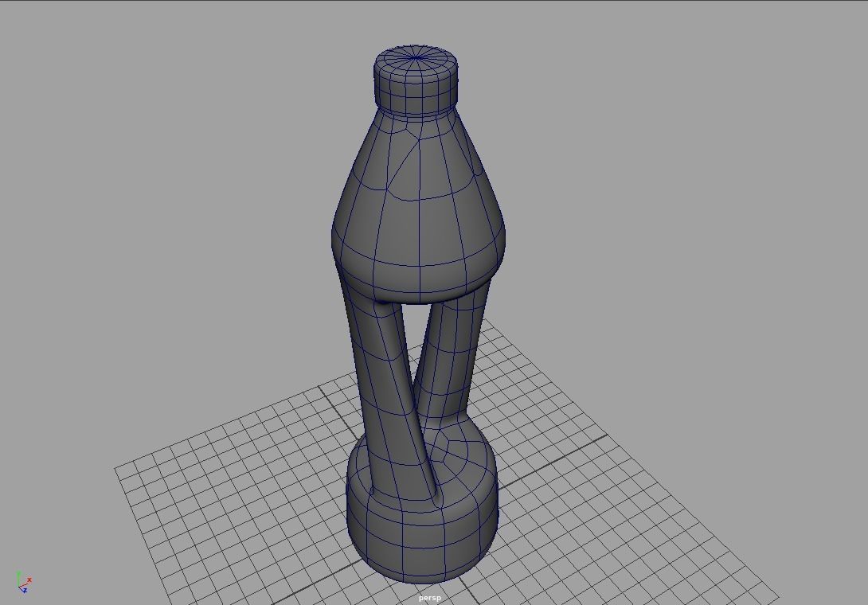The width and height of the screenshot is (868, 605).
Task: Click the "persp" camera name label
Action: tap(430, 598)
